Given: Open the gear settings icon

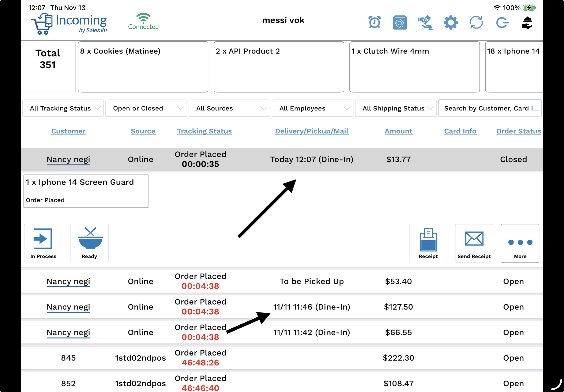Looking at the screenshot, I should click(x=450, y=23).
